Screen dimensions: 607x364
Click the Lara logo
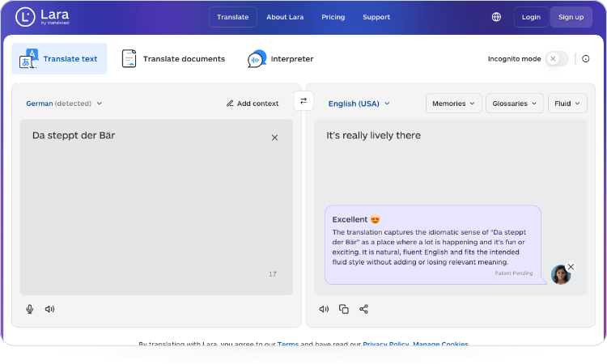[42, 17]
